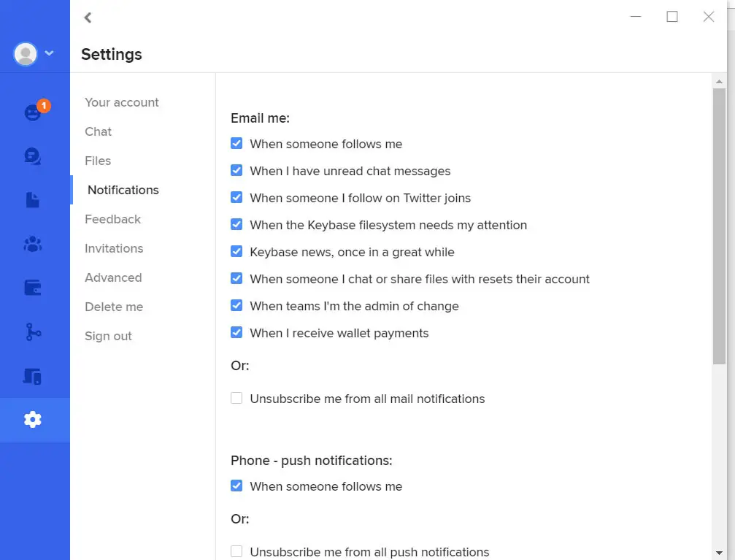Click the Settings gear icon
Viewport: 735px width, 560px height.
pos(33,419)
